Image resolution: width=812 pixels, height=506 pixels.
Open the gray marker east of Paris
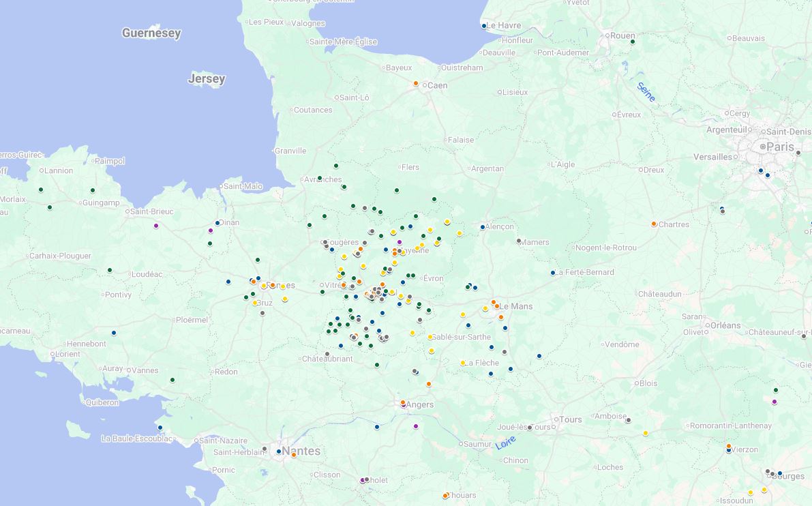point(798,153)
